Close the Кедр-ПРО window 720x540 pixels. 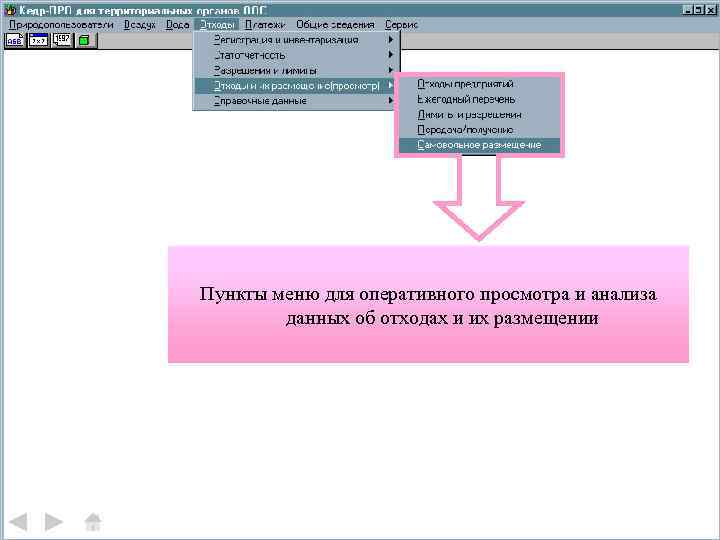[x=711, y=9]
